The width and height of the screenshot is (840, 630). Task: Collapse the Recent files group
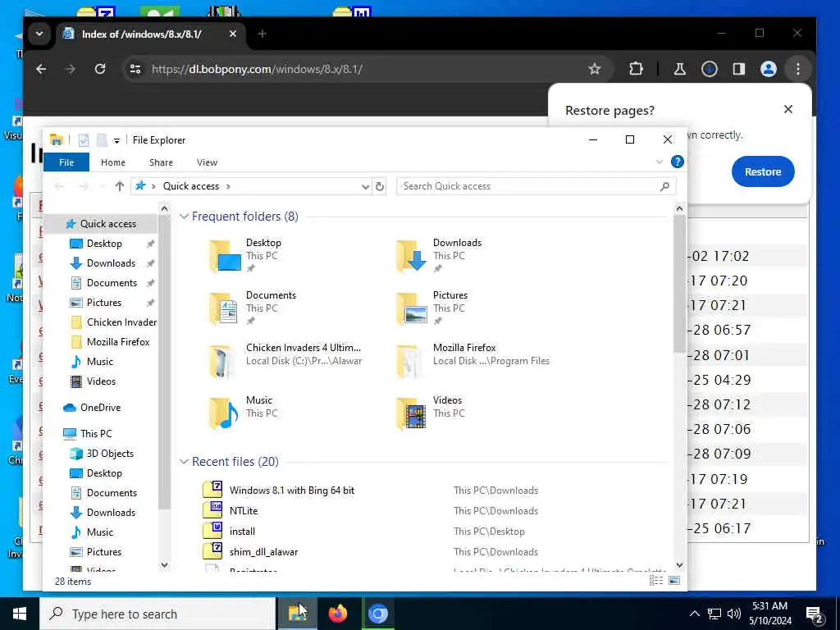(x=184, y=462)
